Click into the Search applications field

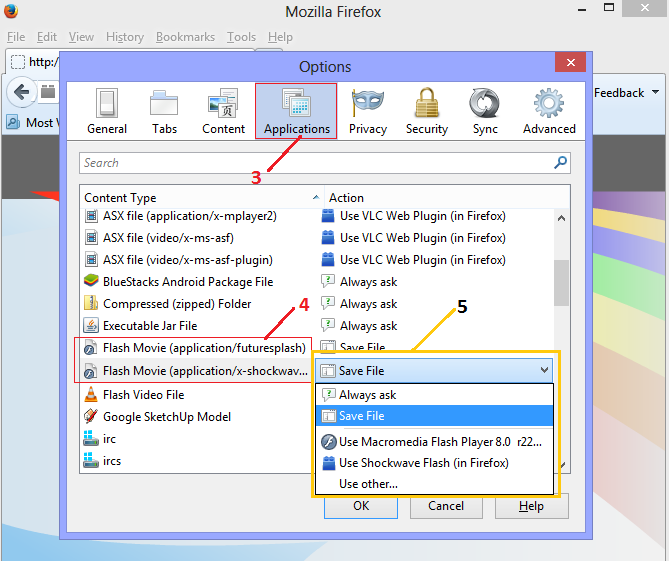(x=324, y=163)
